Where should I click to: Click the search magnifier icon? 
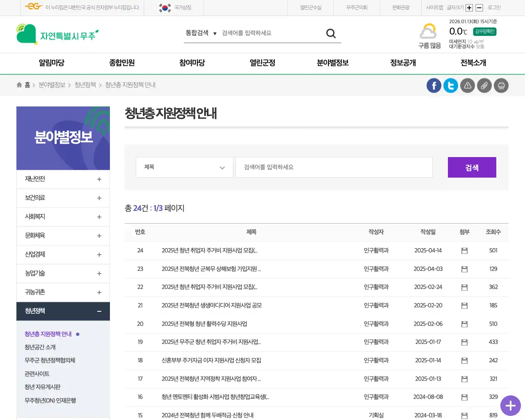[x=331, y=33]
